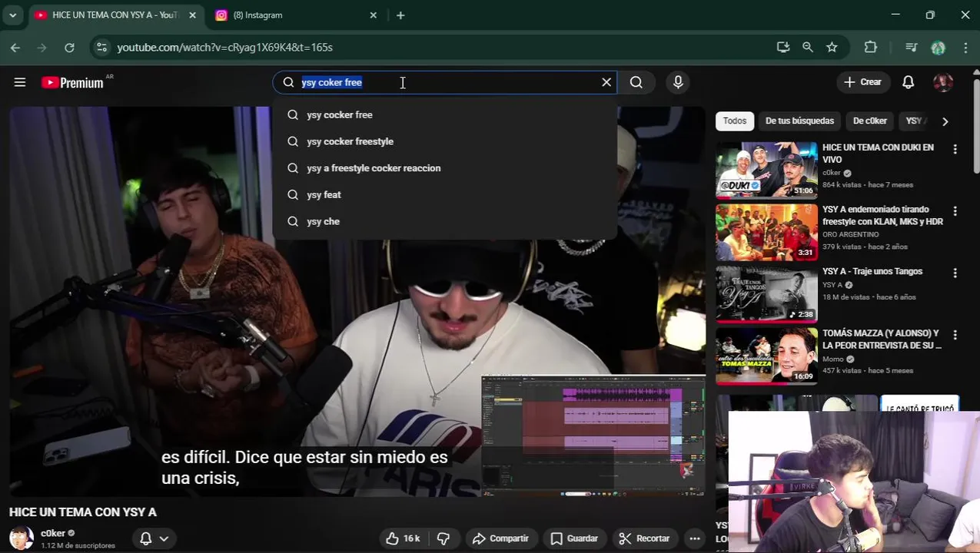Open media controls icon in toolbar
This screenshot has width=980, height=553.
coord(912,48)
